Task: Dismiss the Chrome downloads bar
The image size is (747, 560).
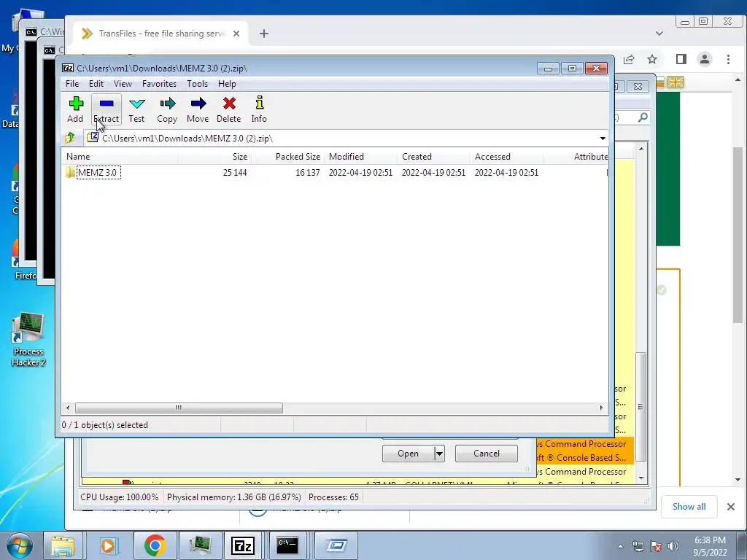Action: coord(731,507)
